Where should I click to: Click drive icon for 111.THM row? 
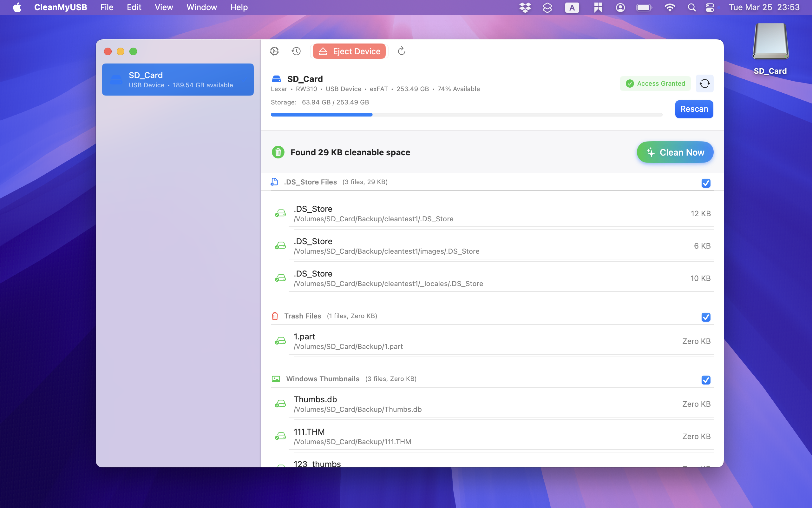point(280,436)
